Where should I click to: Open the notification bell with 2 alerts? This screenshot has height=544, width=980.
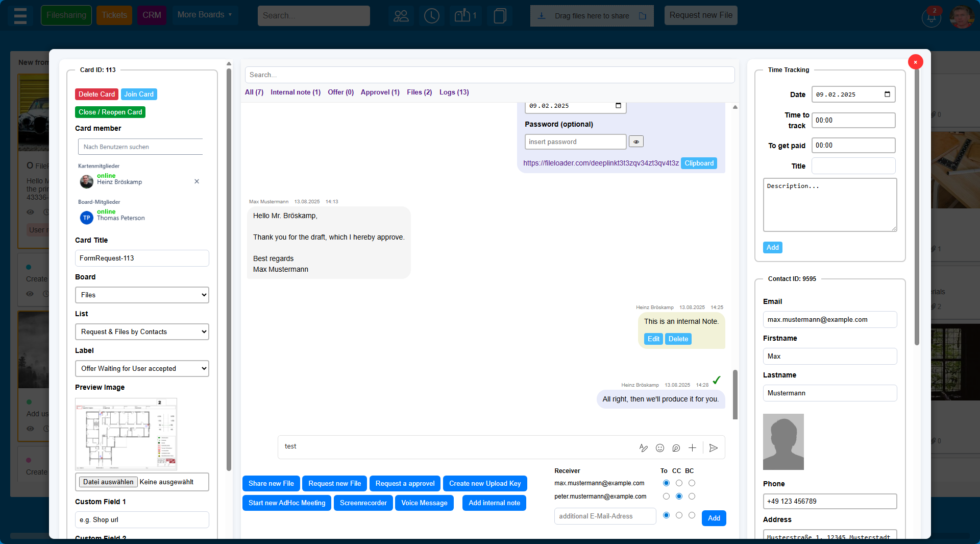931,17
